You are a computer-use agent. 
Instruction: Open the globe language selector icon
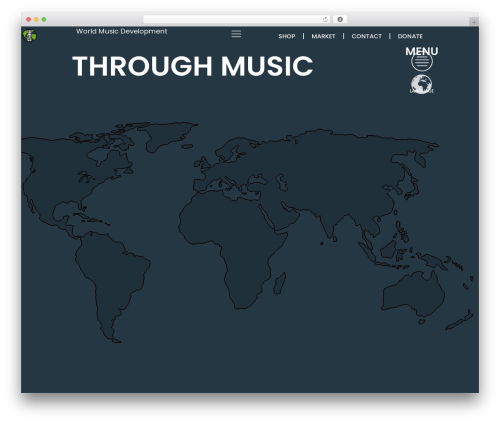[x=421, y=84]
